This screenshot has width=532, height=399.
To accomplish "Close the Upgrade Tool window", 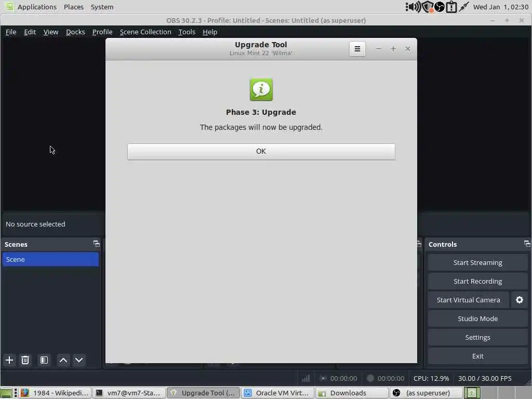I will 408,49.
